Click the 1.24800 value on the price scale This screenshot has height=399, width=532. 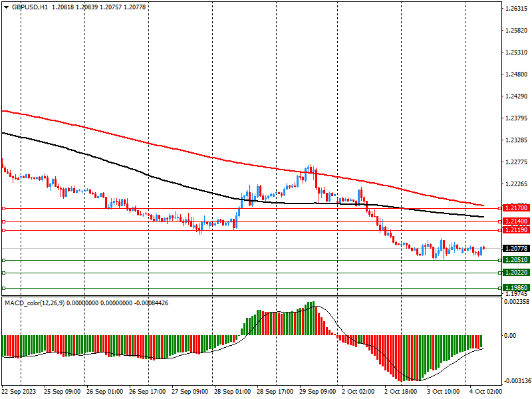point(516,74)
